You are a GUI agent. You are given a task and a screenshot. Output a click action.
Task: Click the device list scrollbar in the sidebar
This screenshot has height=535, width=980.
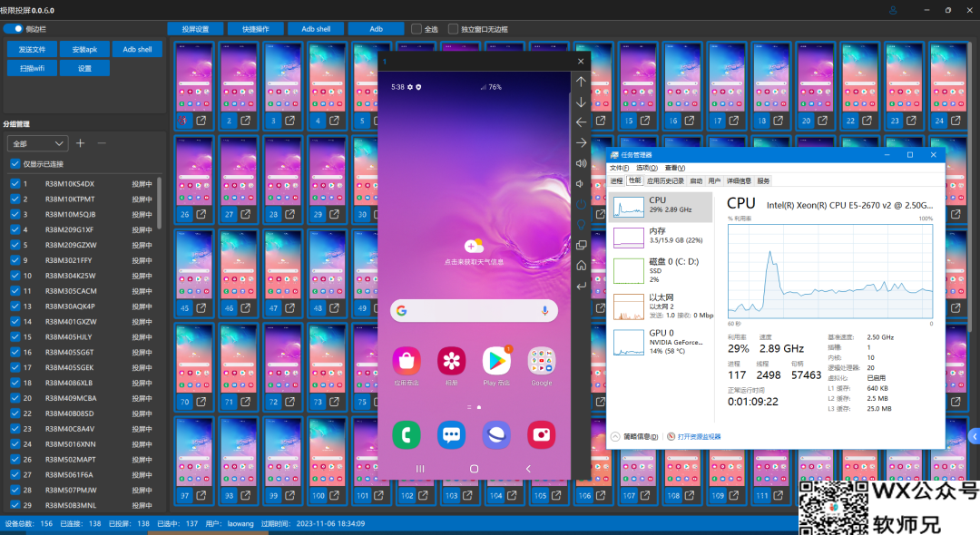[159, 203]
